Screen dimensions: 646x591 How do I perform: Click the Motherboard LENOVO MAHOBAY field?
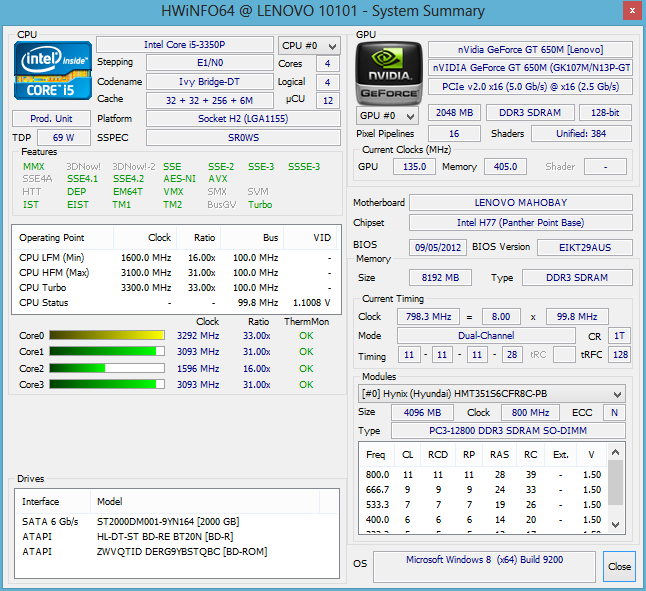(x=521, y=203)
